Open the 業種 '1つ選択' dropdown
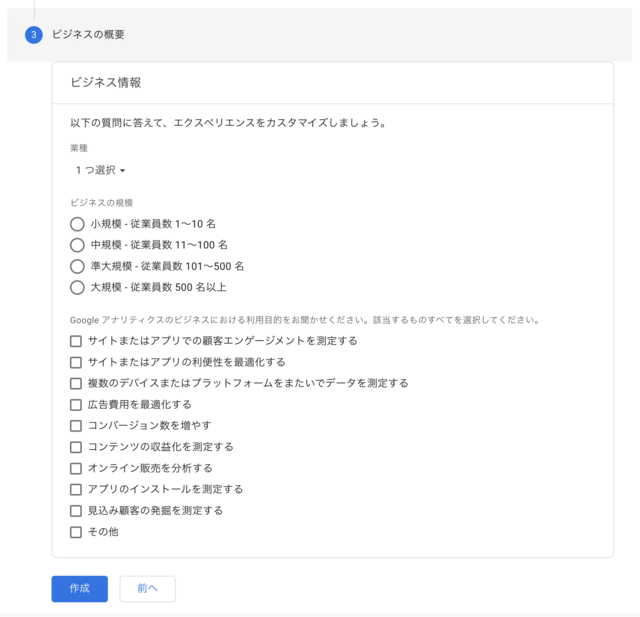640x617 pixels. (100, 170)
